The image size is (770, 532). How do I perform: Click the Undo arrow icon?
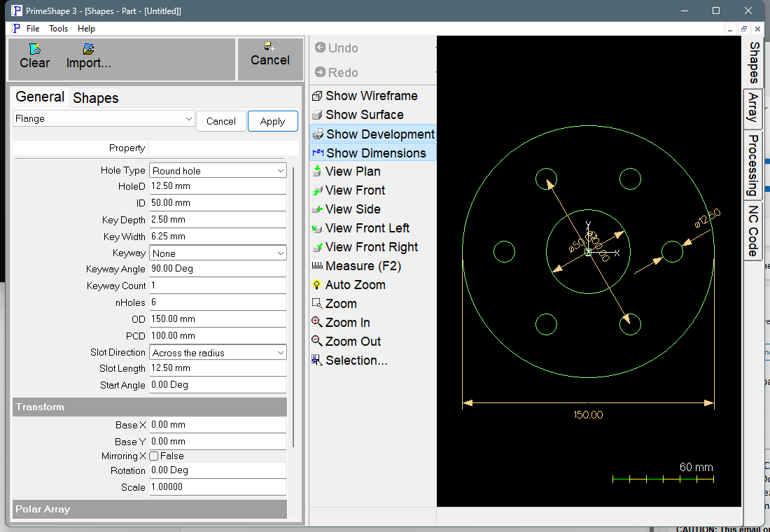tap(320, 48)
